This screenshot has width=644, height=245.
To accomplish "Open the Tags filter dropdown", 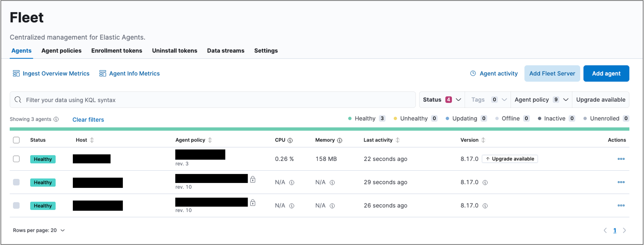I will (x=488, y=100).
